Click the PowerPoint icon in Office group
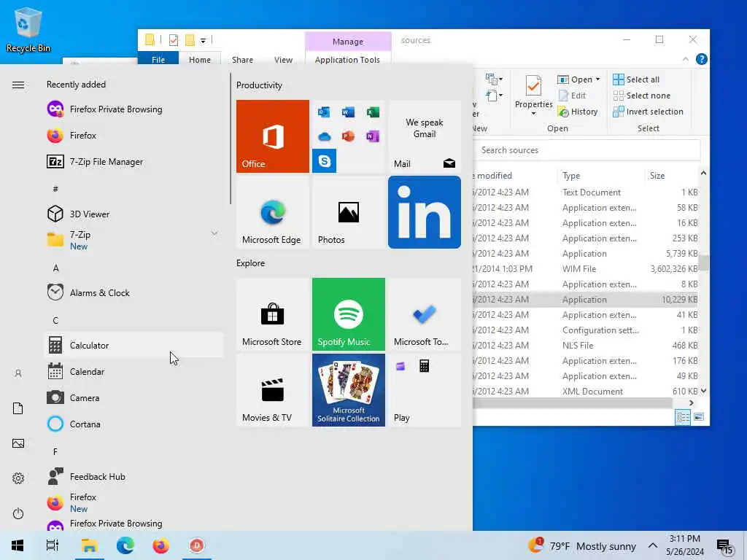Viewport: 747px width, 560px height. coord(348,136)
